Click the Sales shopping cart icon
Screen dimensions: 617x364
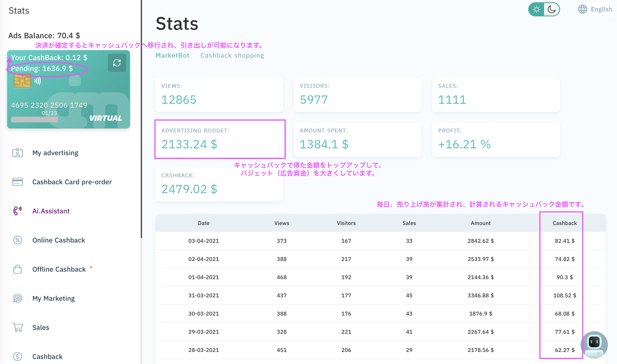(x=18, y=327)
